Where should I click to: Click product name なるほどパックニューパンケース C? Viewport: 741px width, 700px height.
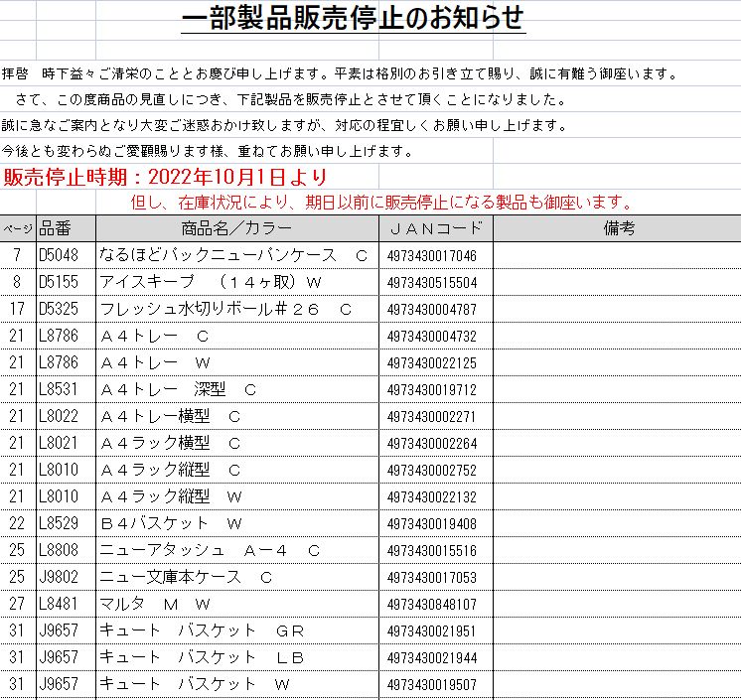click(233, 255)
